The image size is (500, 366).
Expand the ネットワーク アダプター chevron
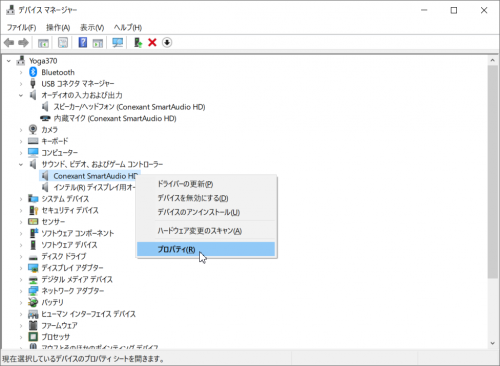point(21,291)
